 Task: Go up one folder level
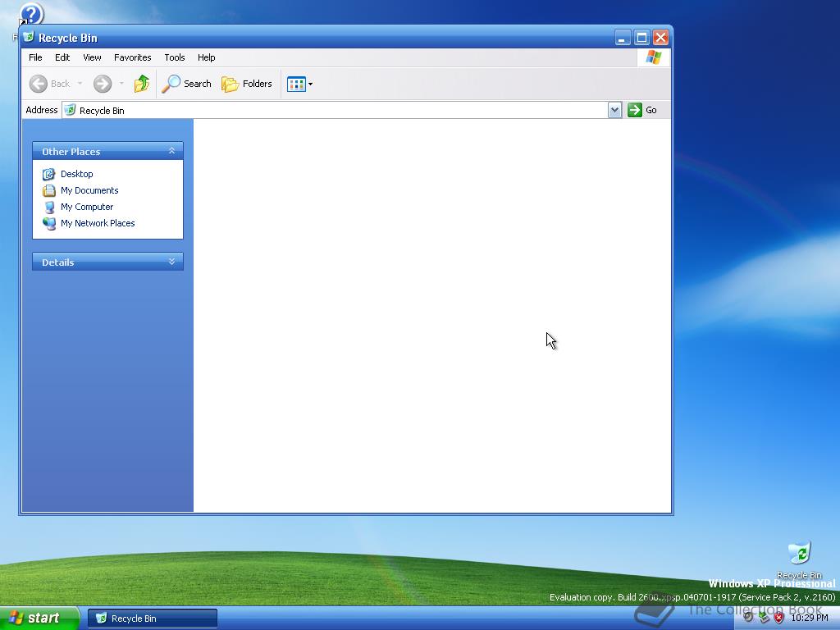click(x=141, y=84)
